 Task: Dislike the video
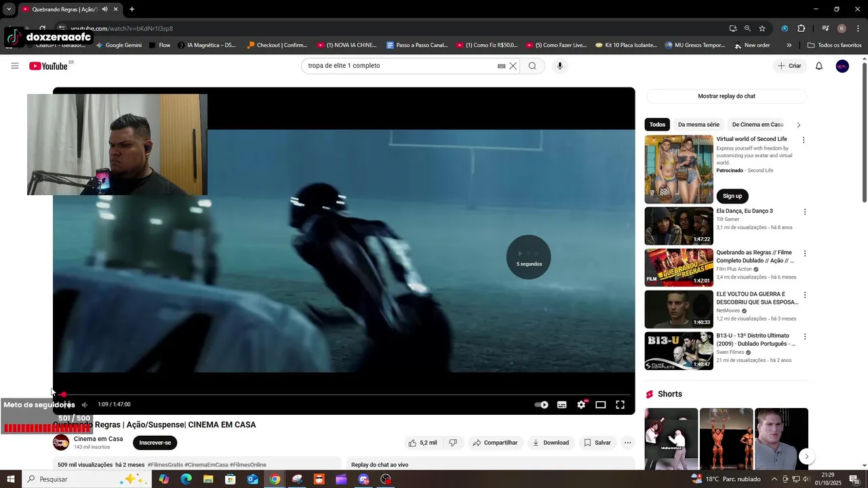pos(453,443)
